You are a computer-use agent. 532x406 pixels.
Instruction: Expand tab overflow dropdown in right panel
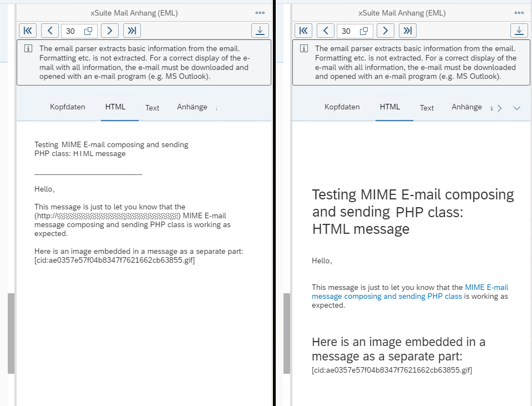pos(517,108)
